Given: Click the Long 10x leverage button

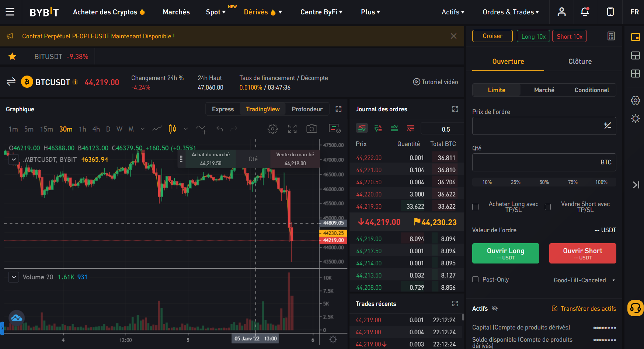Looking at the screenshot, I should (x=533, y=36).
